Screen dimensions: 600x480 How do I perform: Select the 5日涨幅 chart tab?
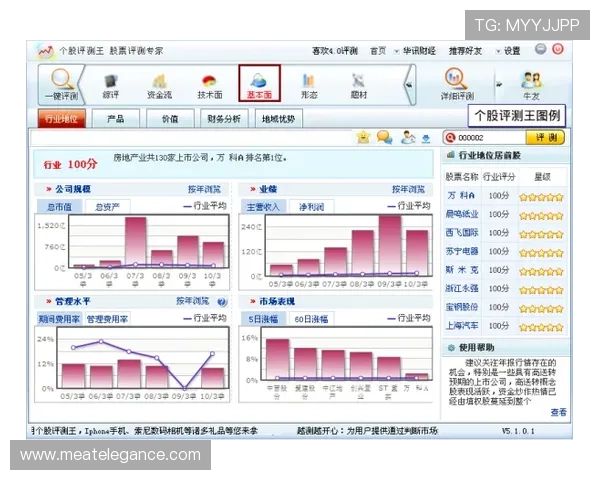tap(263, 319)
